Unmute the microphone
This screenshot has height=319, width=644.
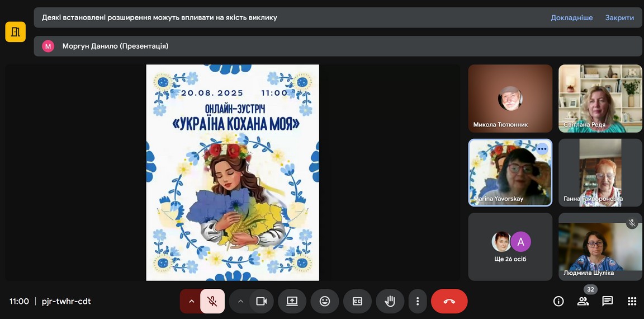tap(212, 301)
